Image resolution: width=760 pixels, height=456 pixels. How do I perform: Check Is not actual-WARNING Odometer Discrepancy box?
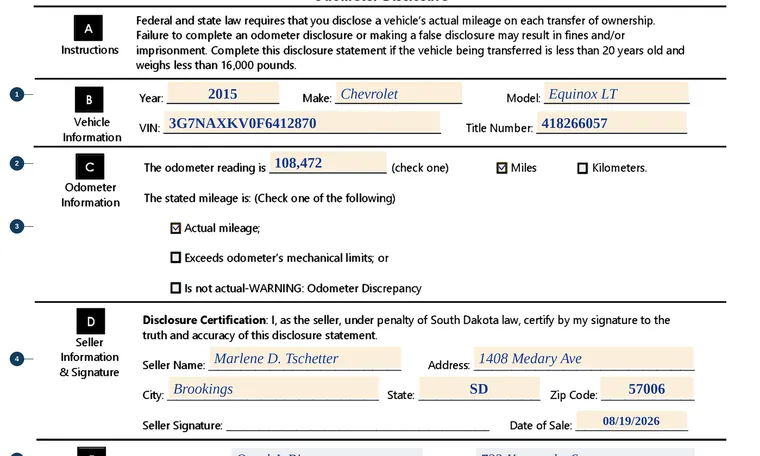[175, 288]
